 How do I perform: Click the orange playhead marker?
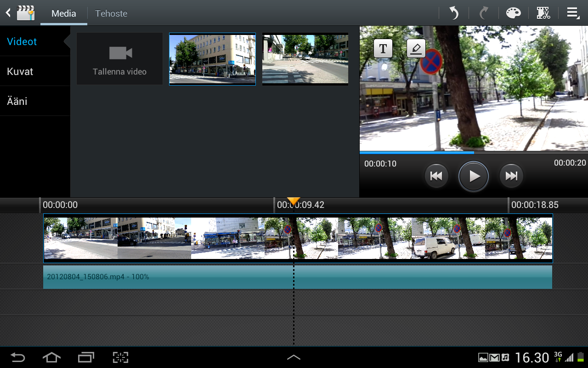294,201
